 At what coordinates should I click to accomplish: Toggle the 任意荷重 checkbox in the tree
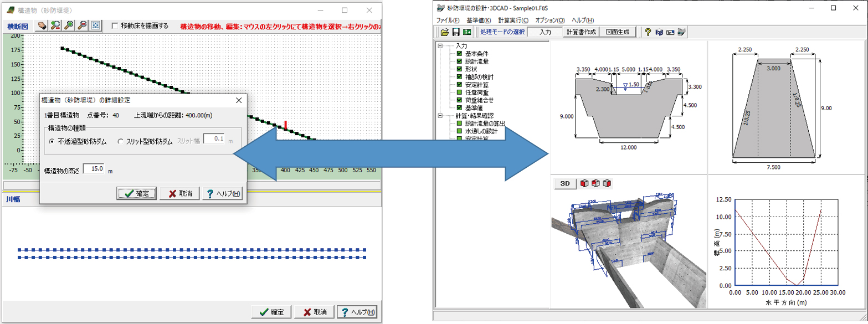pos(459,92)
